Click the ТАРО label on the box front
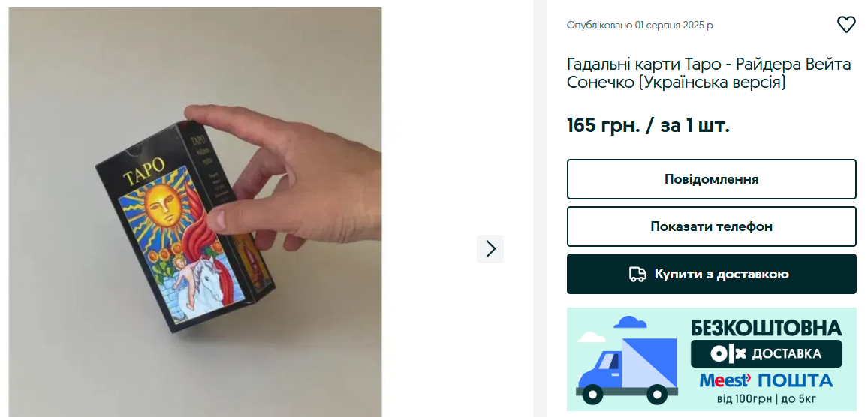Viewport: 868px width, 417px height. [x=144, y=172]
